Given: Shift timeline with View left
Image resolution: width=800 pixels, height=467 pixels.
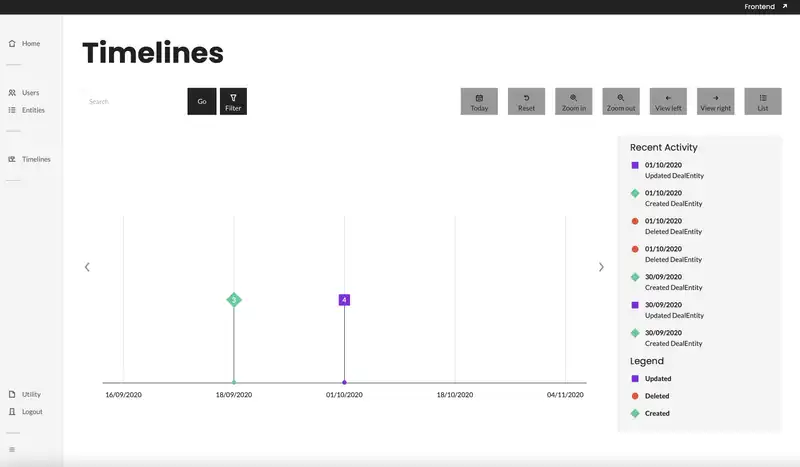Looking at the screenshot, I should [x=668, y=101].
